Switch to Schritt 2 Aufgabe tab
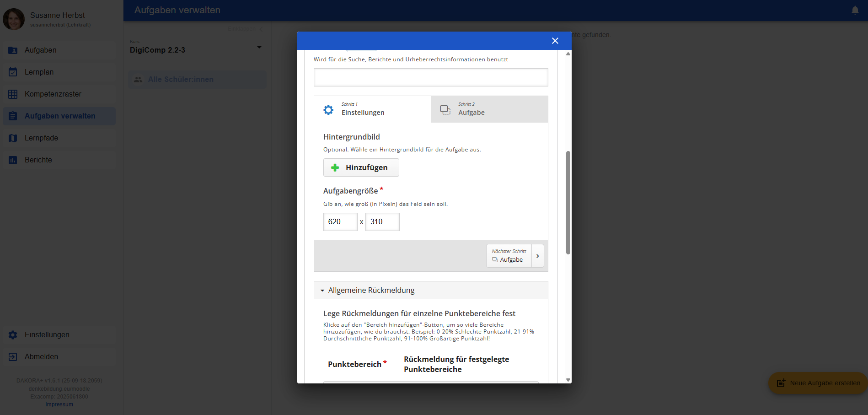The width and height of the screenshot is (868, 415). 489,109
